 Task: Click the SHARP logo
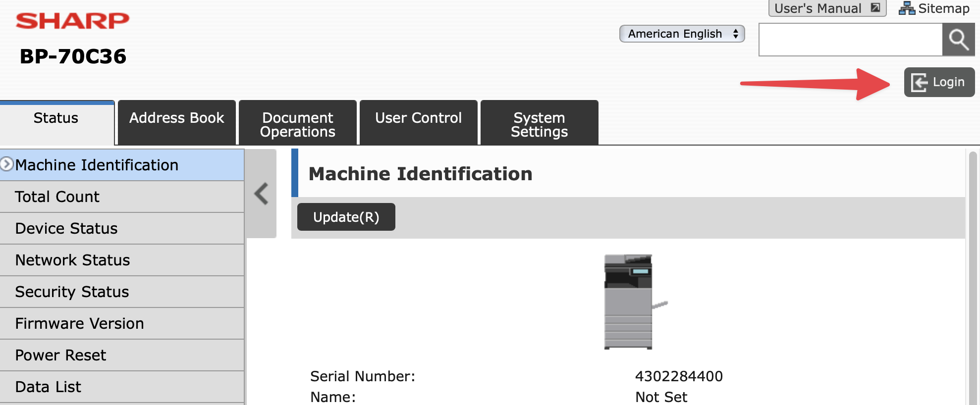[x=72, y=21]
